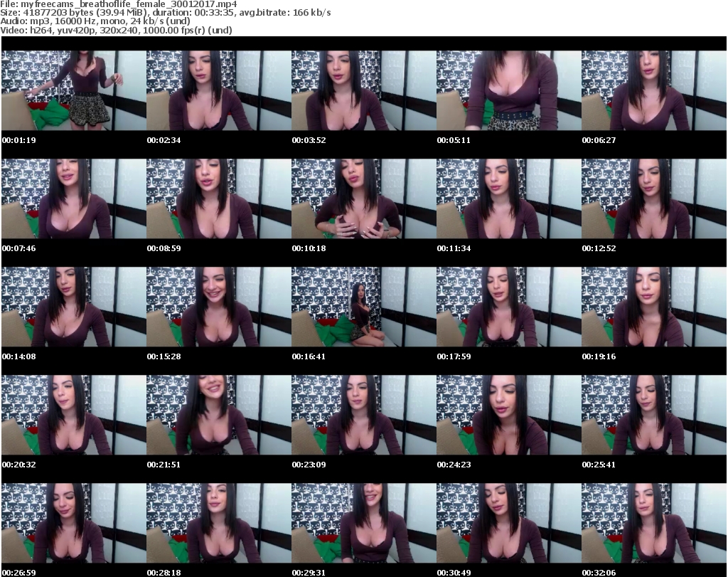This screenshot has width=728, height=577.
Task: Click the 00:01:19 timestamp label
Action: (x=18, y=140)
